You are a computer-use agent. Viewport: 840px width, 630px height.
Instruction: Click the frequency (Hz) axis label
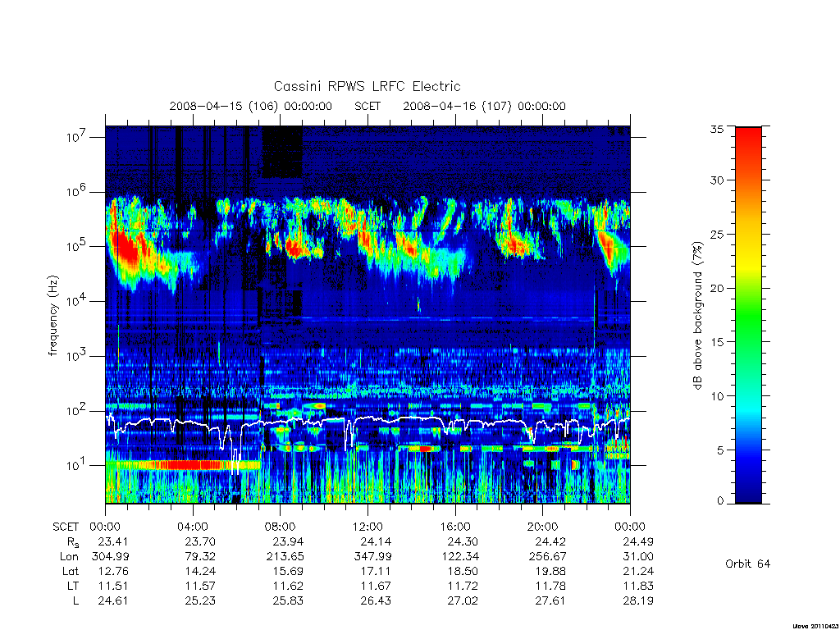point(53,315)
